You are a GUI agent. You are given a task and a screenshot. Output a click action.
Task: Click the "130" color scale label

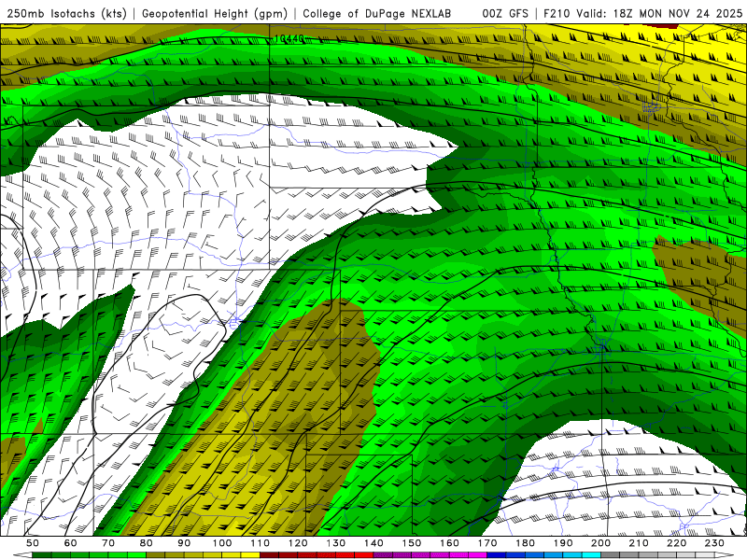(336, 543)
